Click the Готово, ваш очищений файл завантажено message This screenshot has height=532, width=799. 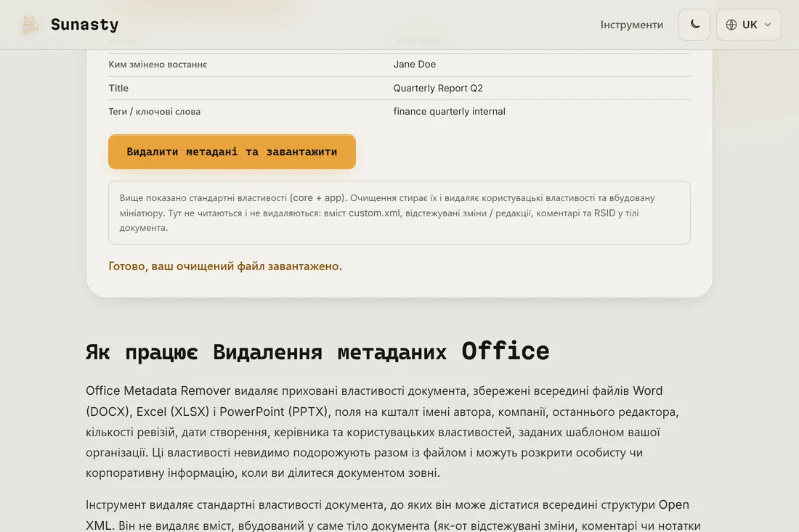click(225, 266)
